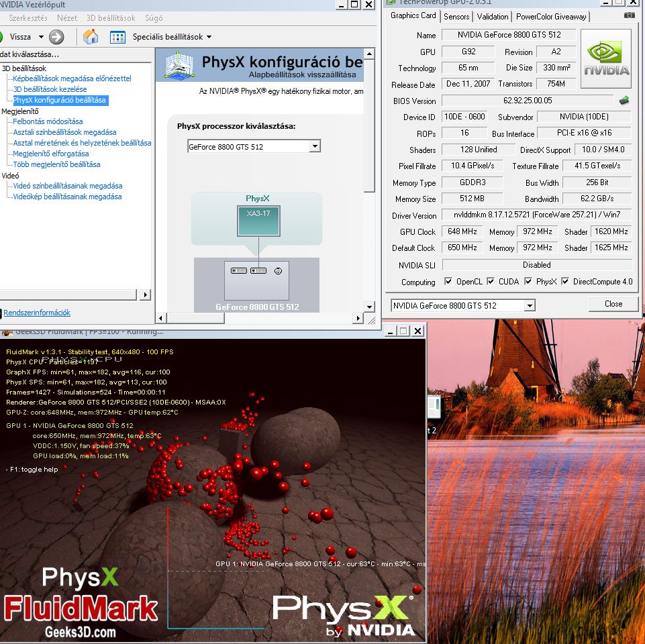645x644 pixels.
Task: Click the Driver Version field in GPU-Z
Action: pos(536,215)
